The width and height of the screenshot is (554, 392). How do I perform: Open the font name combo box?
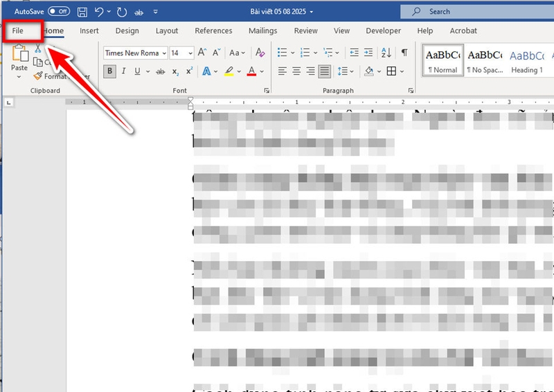[x=136, y=53]
